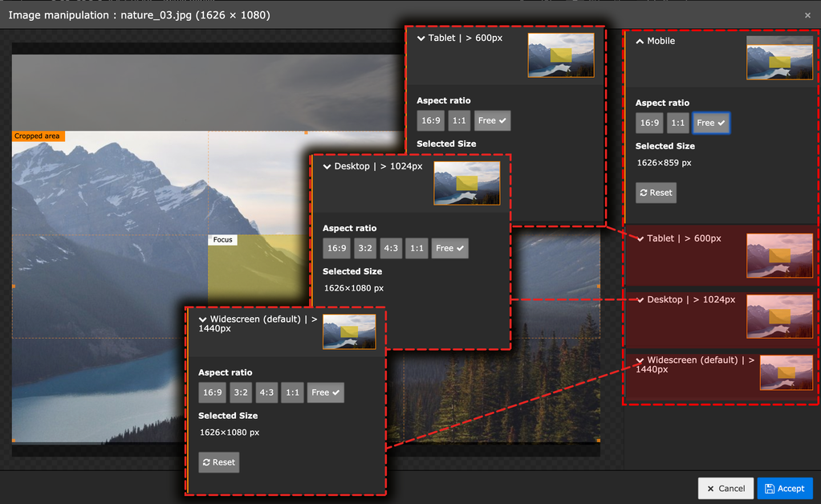Click the Mobile variant preview thumbnail
The width and height of the screenshot is (821, 504).
778,58
